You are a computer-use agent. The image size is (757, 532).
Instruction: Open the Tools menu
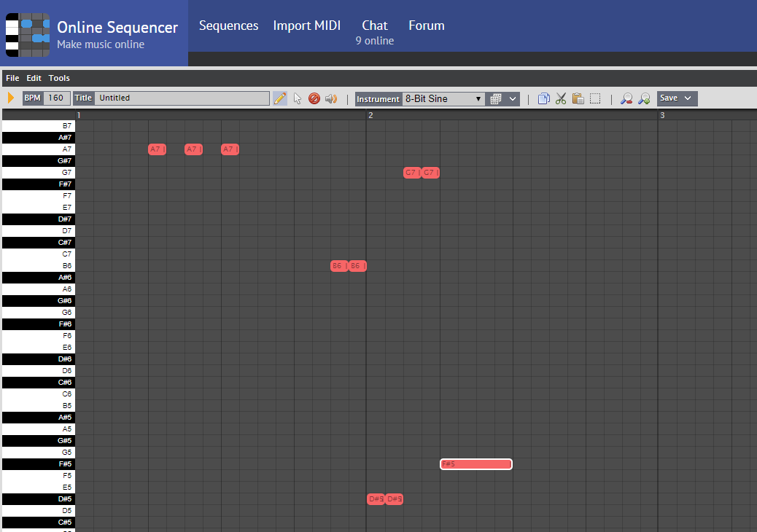point(59,78)
